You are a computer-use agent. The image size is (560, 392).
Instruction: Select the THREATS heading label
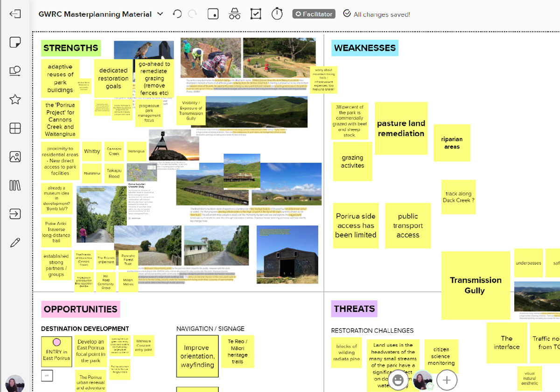coord(355,309)
